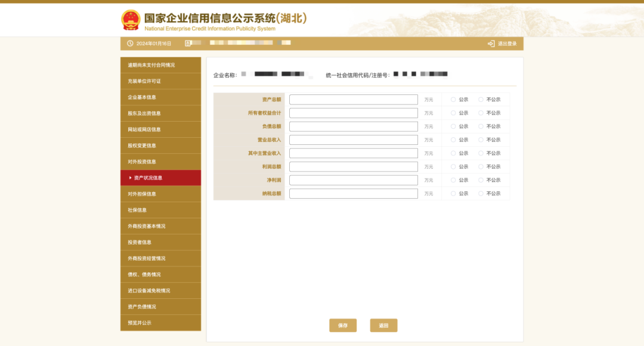Click the 纳税总额 row label
This screenshot has width=644, height=346.
[271, 193]
